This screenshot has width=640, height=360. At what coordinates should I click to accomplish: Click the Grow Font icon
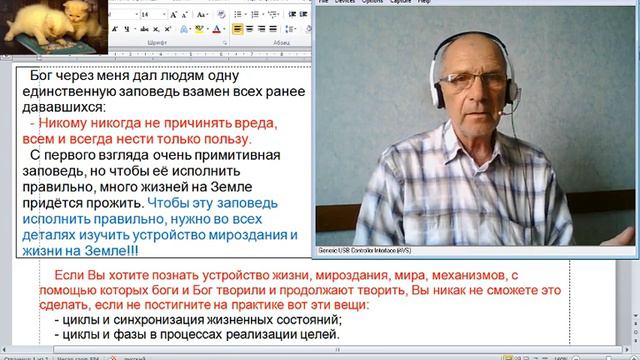pos(173,15)
